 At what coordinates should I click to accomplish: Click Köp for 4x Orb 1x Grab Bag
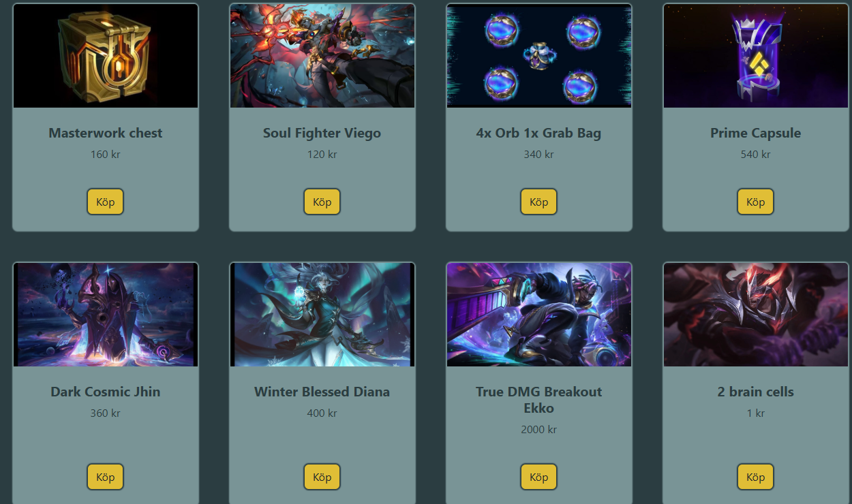pyautogui.click(x=539, y=202)
